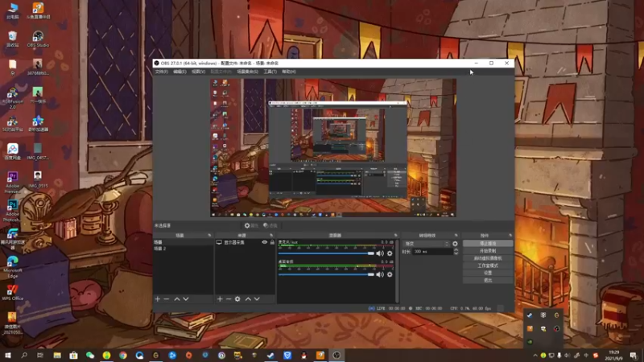644x362 pixels.
Task: Open the Recycle Bin on the desktop
Action: pos(12,39)
